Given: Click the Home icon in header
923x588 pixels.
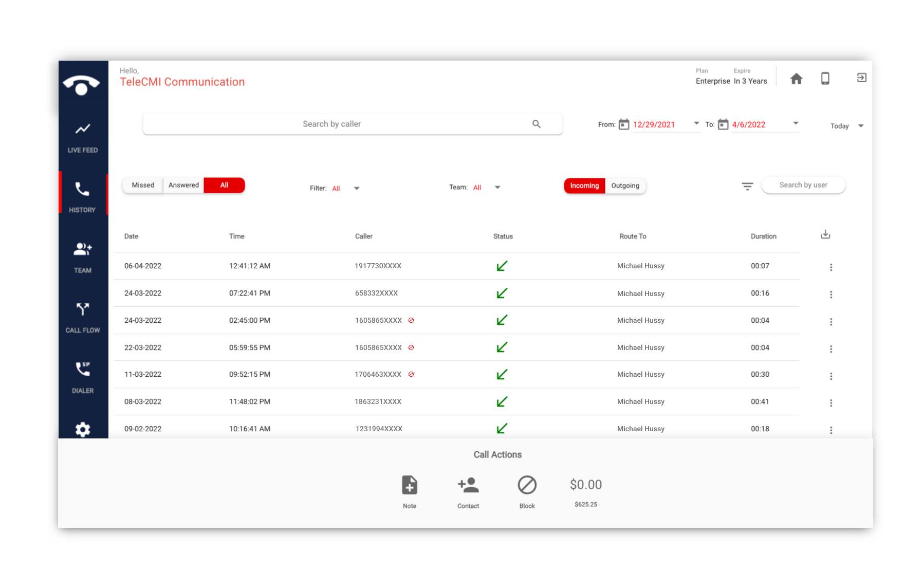Looking at the screenshot, I should [796, 79].
